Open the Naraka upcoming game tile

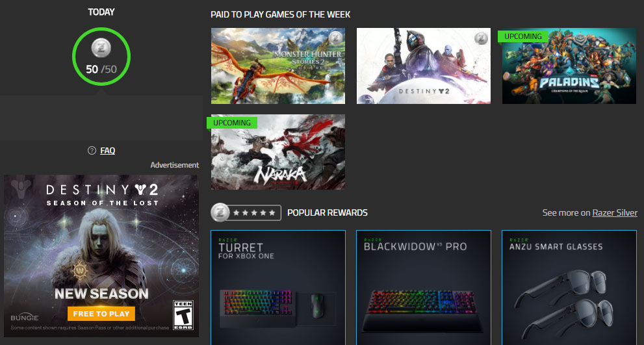(278, 152)
